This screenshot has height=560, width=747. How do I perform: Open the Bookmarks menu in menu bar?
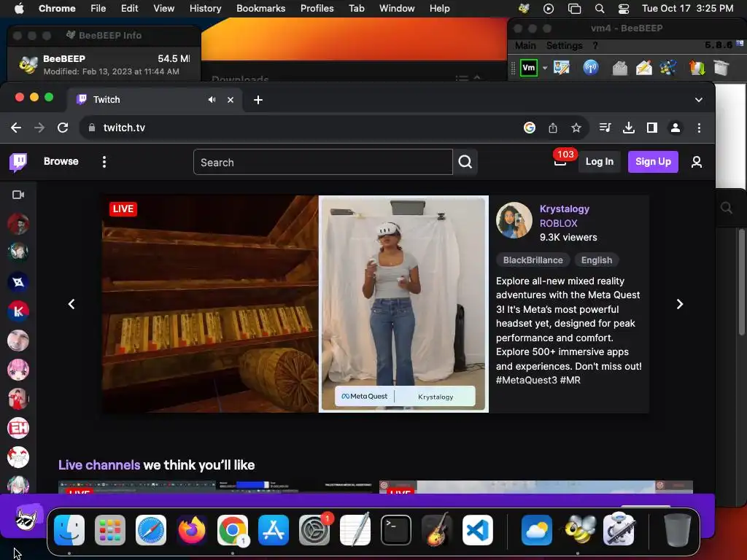260,8
